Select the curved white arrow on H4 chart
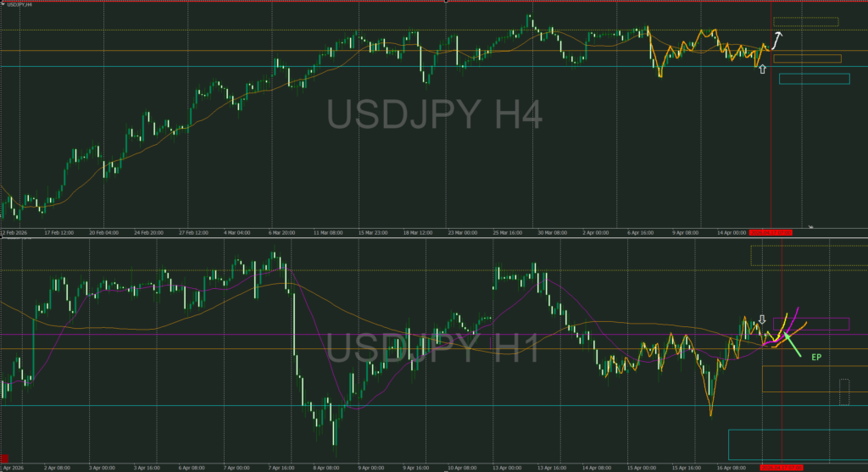868x472 pixels. tap(776, 38)
